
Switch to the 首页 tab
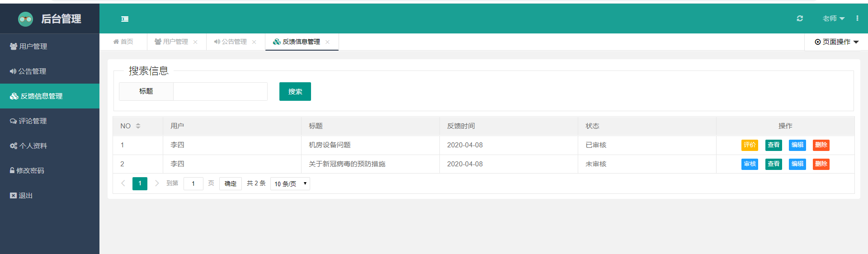[x=123, y=42]
